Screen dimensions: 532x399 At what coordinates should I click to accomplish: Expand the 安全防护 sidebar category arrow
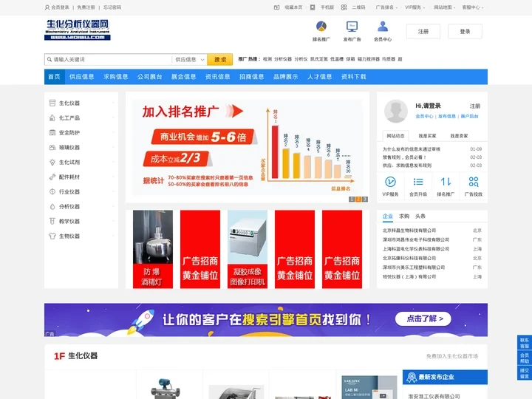click(113, 132)
